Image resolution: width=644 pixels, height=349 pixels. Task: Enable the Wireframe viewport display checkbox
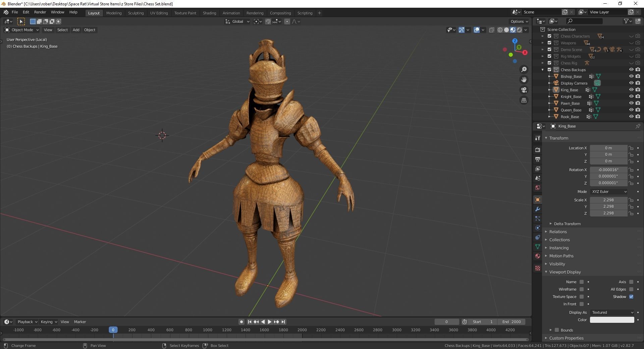coord(582,289)
